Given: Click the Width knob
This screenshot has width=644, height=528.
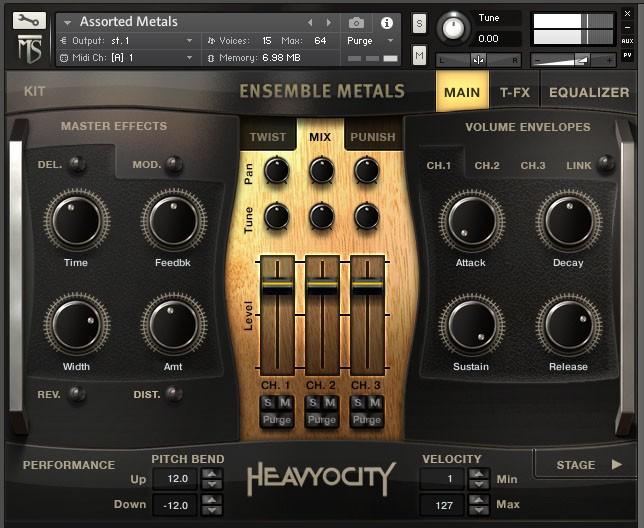Looking at the screenshot, I should tap(76, 325).
